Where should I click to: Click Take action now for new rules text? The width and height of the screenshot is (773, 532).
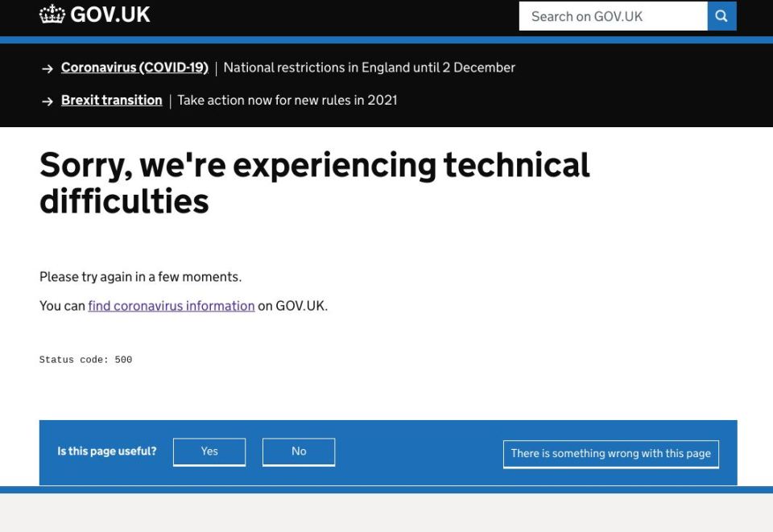point(287,100)
